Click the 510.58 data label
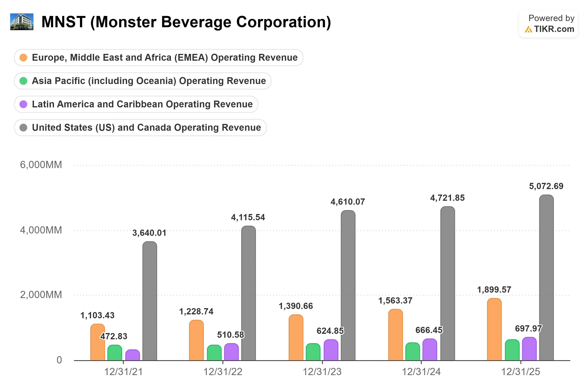This screenshot has height=392, width=588. point(231,335)
